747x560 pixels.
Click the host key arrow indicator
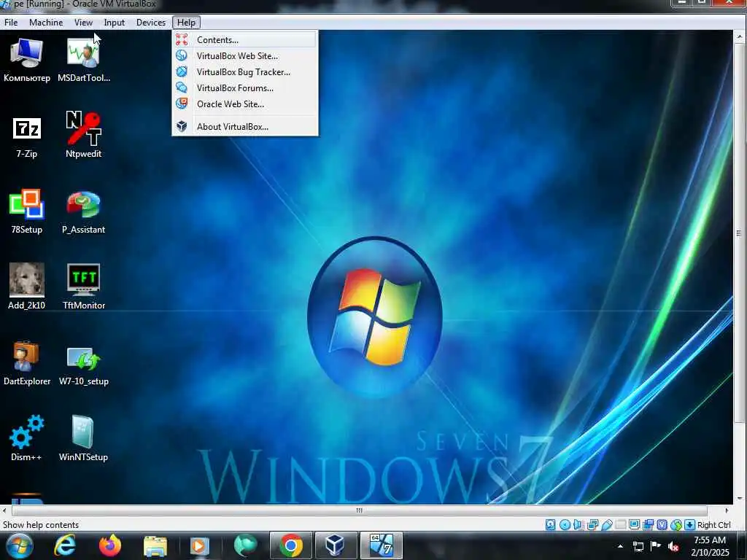pos(689,525)
